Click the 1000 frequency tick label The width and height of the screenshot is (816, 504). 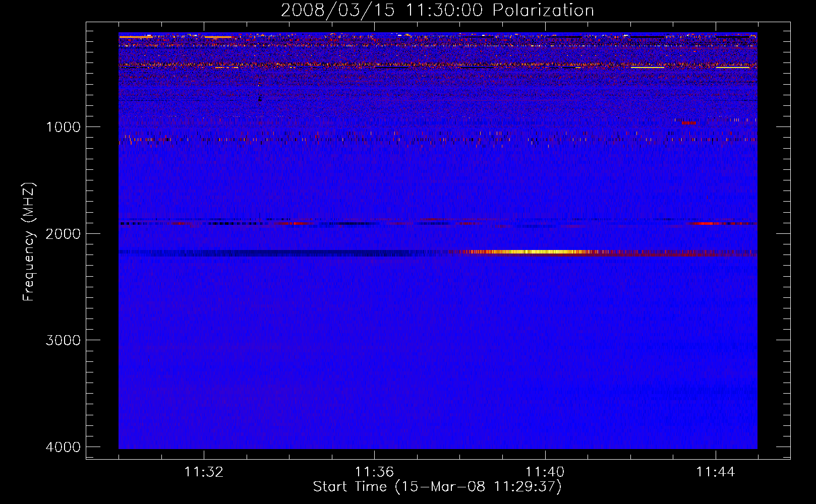[63, 127]
